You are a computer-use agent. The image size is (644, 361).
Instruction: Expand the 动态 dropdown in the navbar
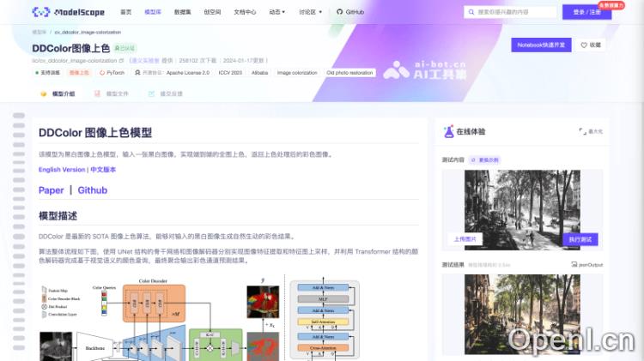point(278,12)
